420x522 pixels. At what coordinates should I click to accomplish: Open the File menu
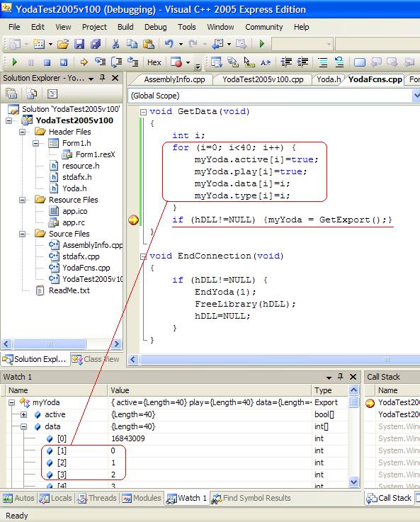click(14, 27)
